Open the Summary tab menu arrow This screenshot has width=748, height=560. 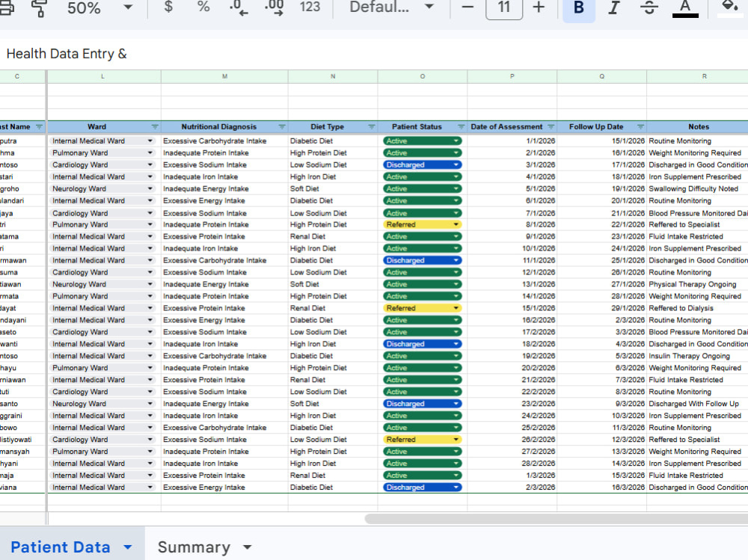pos(247,547)
